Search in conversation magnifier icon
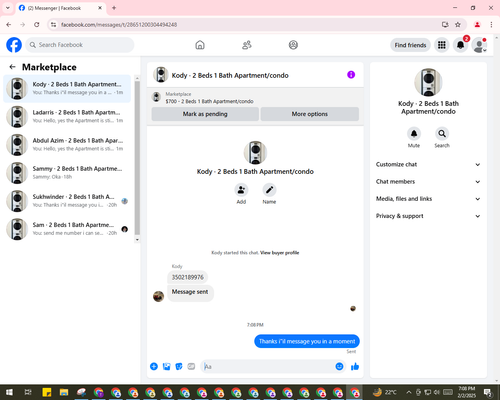 coord(442,134)
